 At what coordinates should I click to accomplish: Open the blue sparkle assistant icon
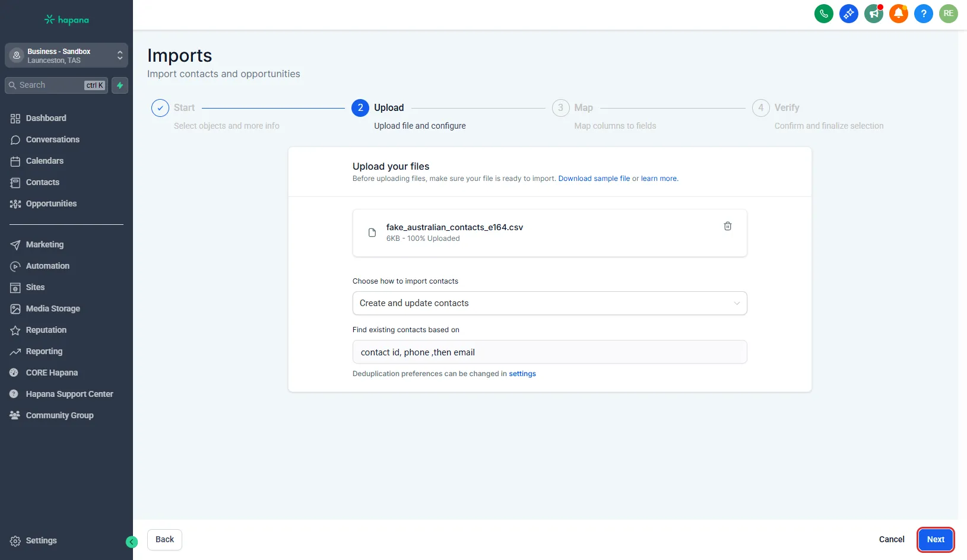pyautogui.click(x=849, y=14)
